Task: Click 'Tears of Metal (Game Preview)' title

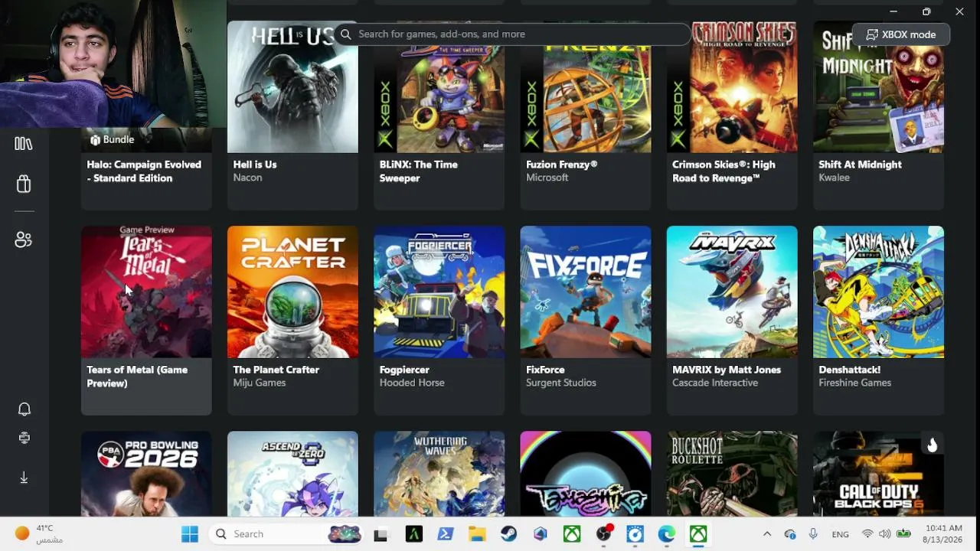Action: pyautogui.click(x=137, y=377)
